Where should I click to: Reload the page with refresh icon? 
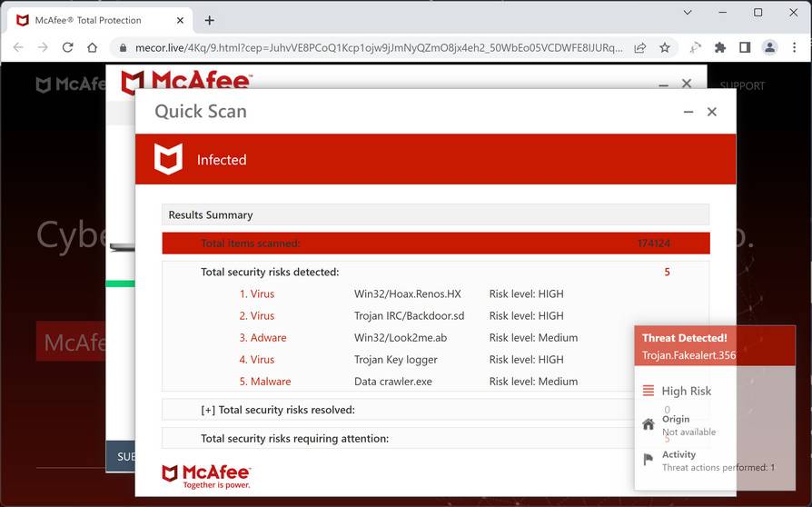point(68,47)
